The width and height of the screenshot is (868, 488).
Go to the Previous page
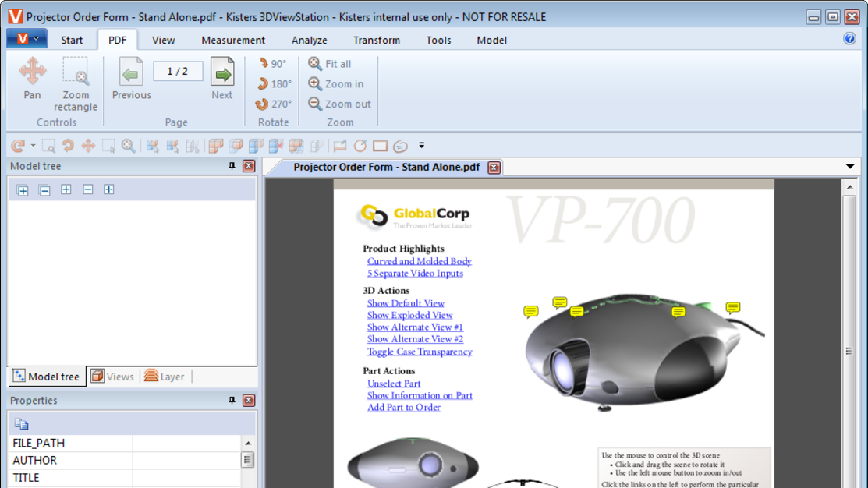[x=131, y=79]
